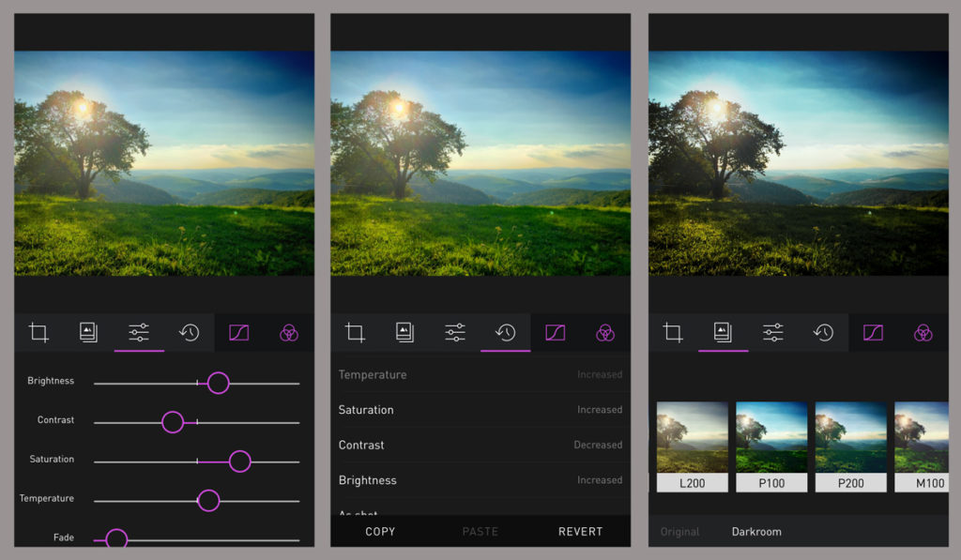The width and height of the screenshot is (961, 560).
Task: Click the Brightness slider handle
Action: click(x=218, y=383)
